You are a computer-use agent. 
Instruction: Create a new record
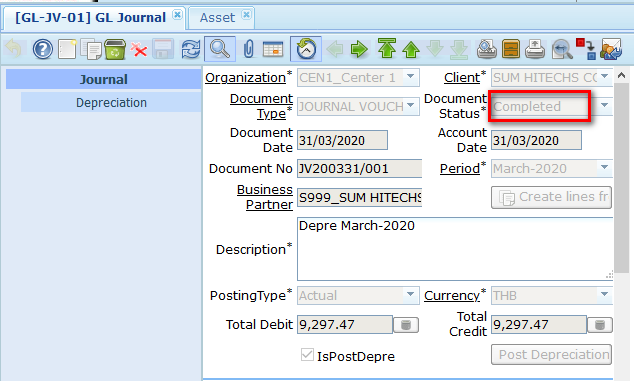tap(67, 49)
